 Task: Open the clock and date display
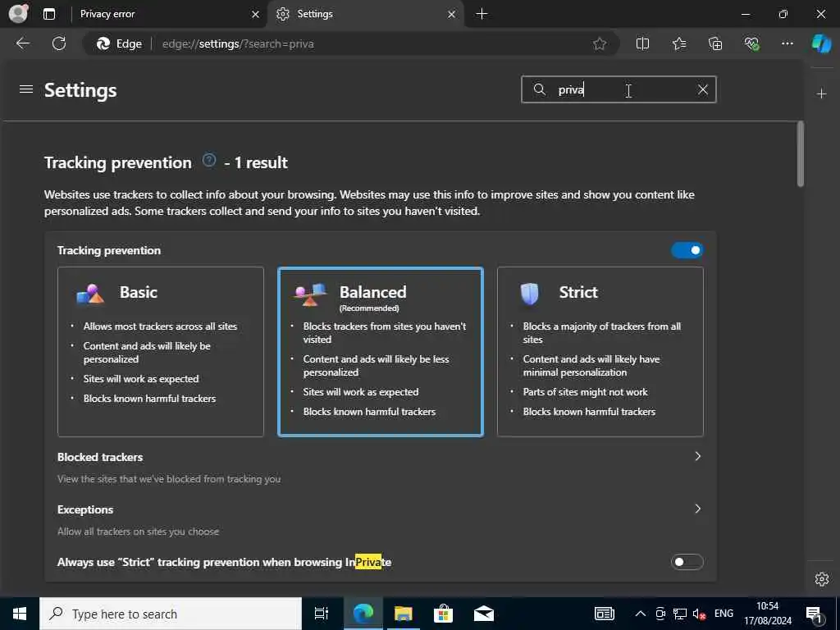768,614
